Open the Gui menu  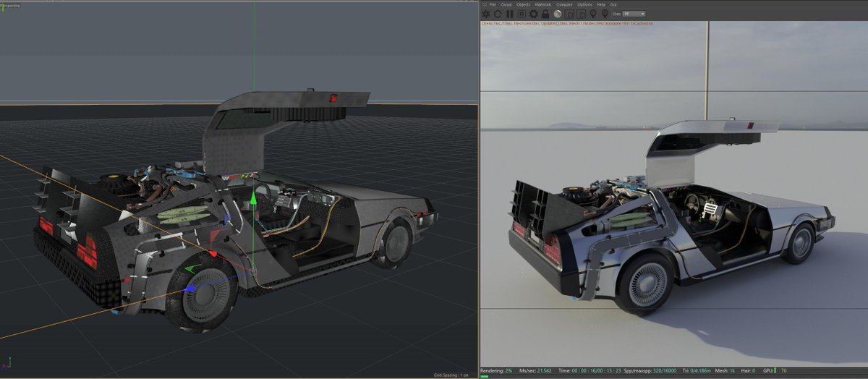pyautogui.click(x=614, y=4)
